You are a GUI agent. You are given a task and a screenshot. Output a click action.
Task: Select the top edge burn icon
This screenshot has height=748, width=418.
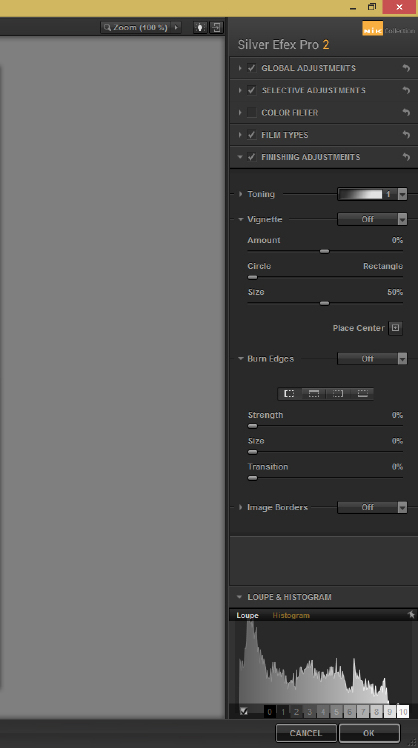point(314,394)
